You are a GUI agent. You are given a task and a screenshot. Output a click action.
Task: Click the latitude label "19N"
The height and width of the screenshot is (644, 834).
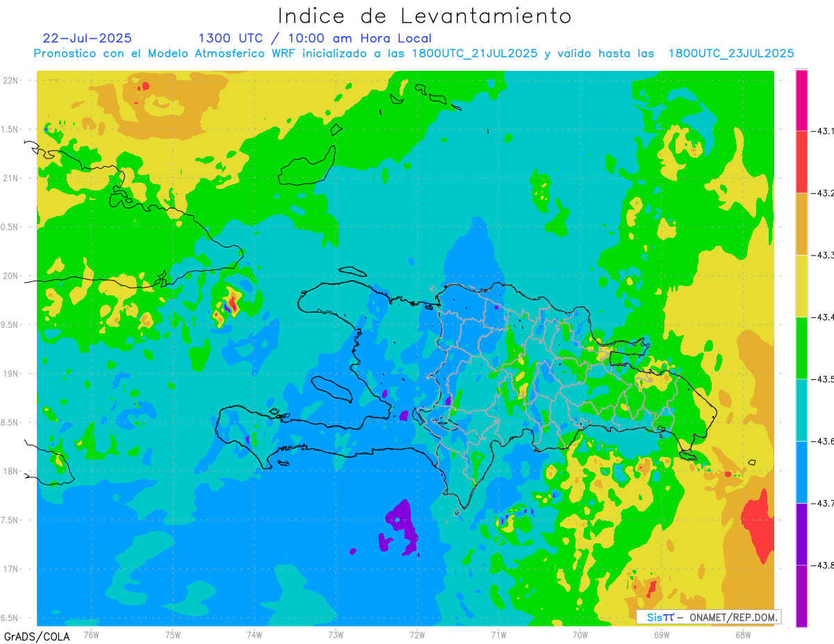[12, 373]
